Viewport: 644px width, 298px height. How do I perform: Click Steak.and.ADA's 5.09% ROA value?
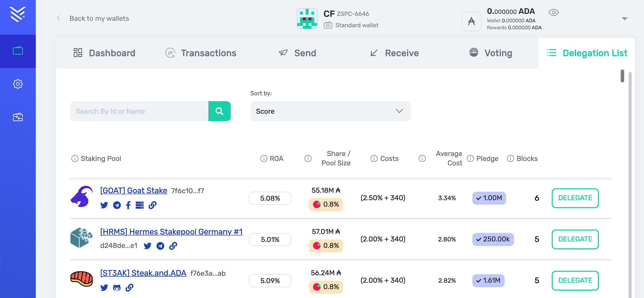coord(270,281)
